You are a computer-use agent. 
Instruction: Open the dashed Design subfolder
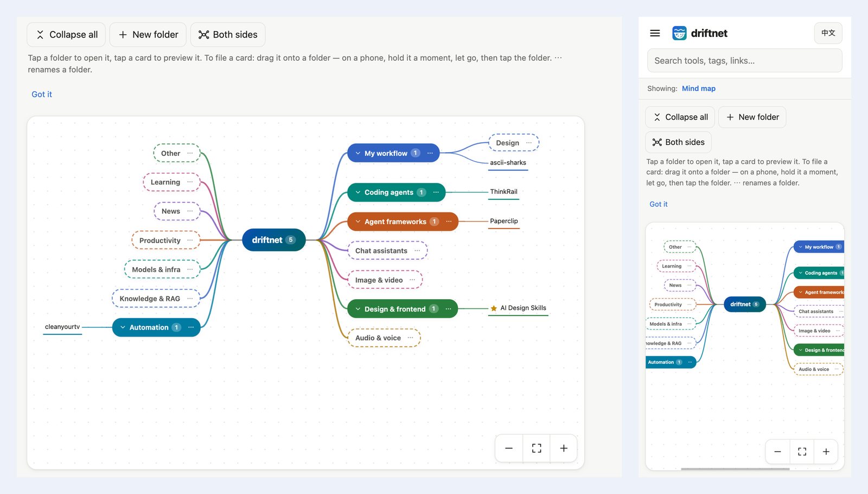click(514, 143)
